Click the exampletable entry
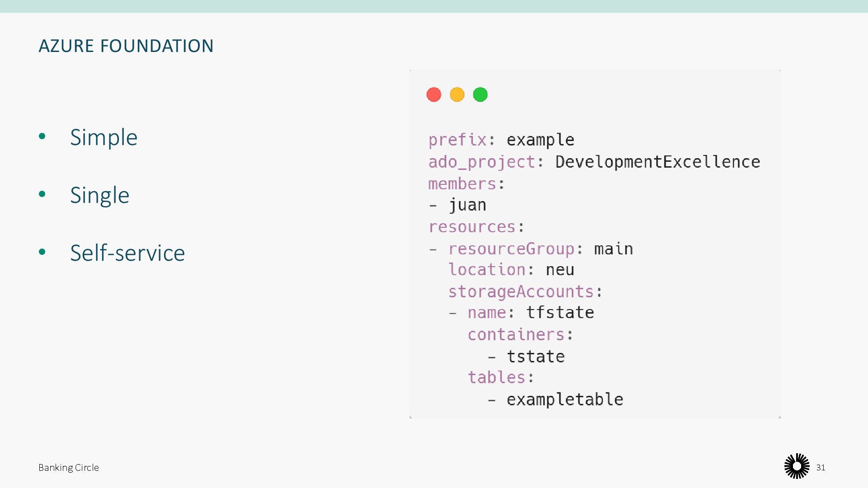This screenshot has width=868, height=488. click(x=565, y=399)
